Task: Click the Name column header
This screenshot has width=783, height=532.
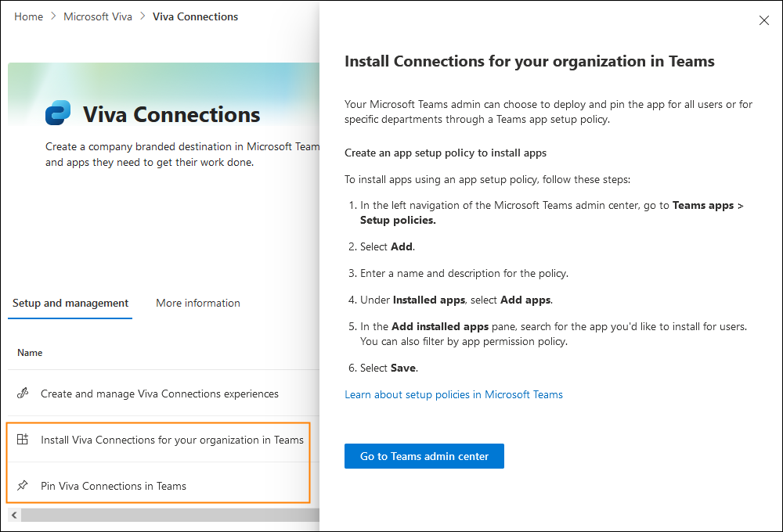Action: (30, 352)
